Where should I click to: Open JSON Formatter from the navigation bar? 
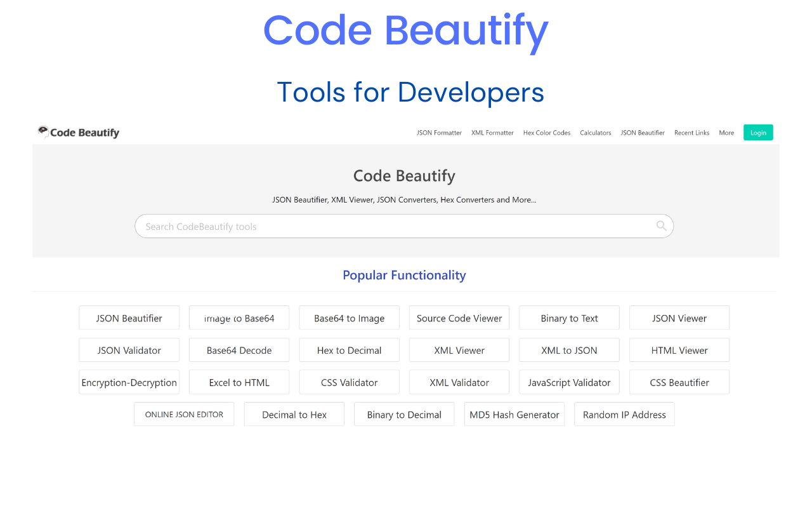pos(439,133)
